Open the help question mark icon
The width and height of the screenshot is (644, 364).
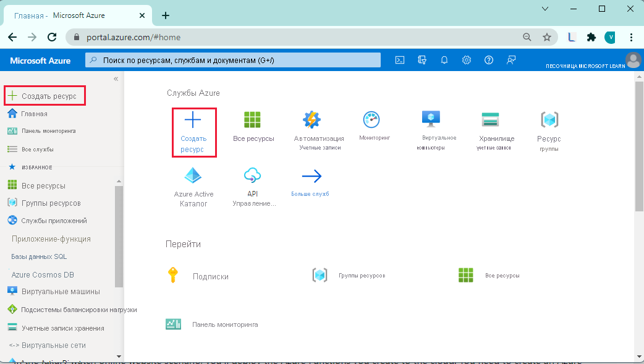[x=489, y=61]
